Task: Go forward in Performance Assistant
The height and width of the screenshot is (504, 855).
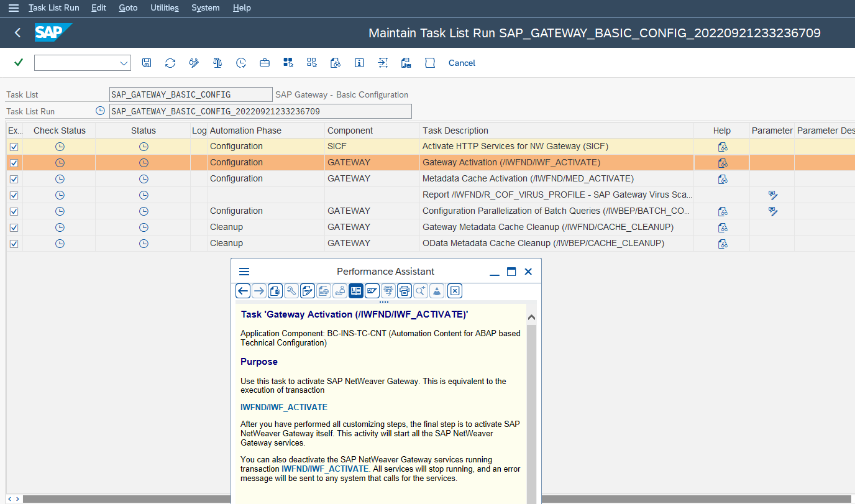Action: pos(259,291)
